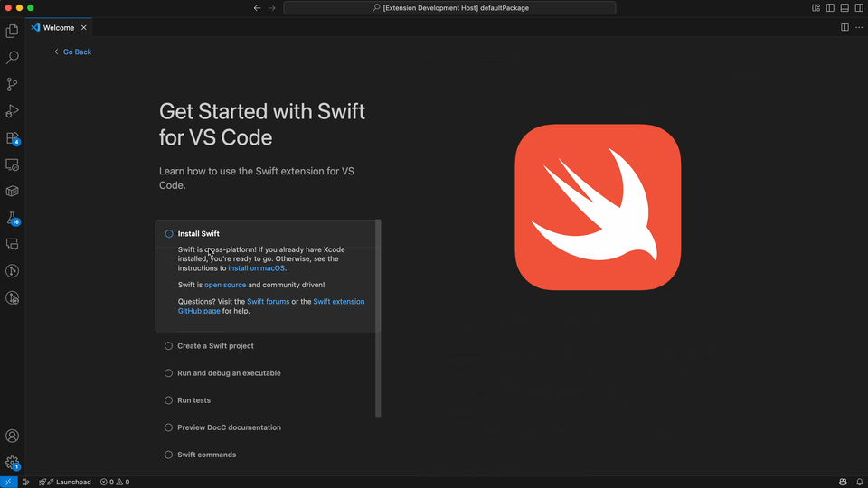Open the install on macOS link

click(x=256, y=268)
